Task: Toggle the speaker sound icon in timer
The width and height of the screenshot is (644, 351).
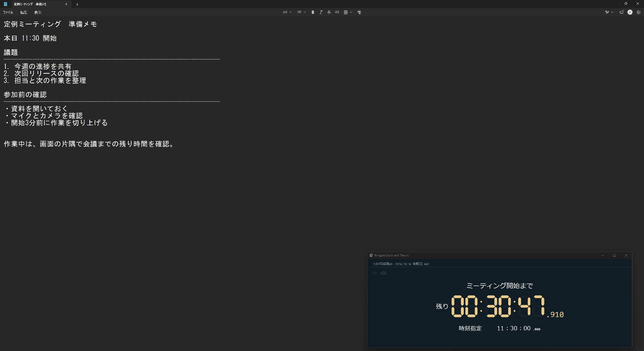Action: (x=384, y=273)
